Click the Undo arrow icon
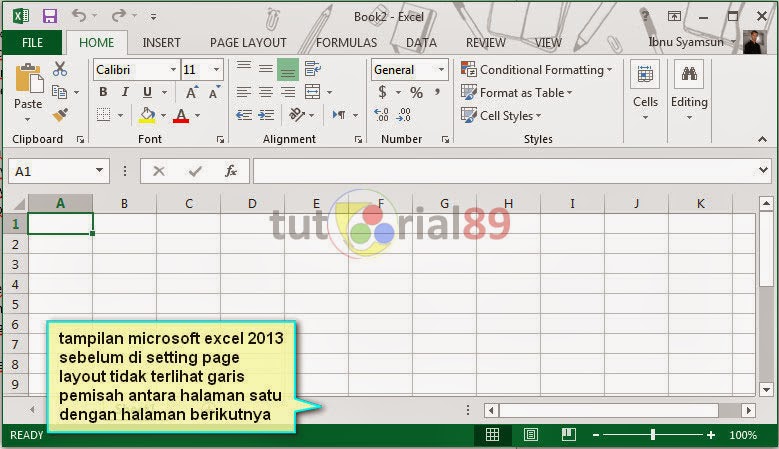Screen dimensions: 779x449 tap(78, 15)
